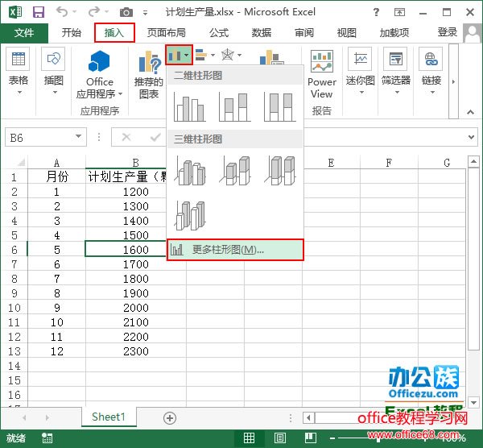Switch to the 视图 view tab
The width and height of the screenshot is (483, 448).
coord(346,32)
